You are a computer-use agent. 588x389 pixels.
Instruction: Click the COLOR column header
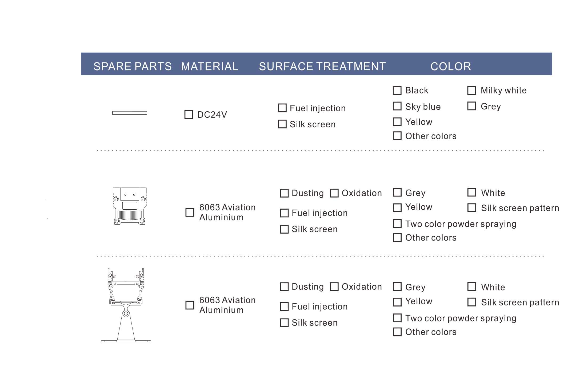[451, 66]
